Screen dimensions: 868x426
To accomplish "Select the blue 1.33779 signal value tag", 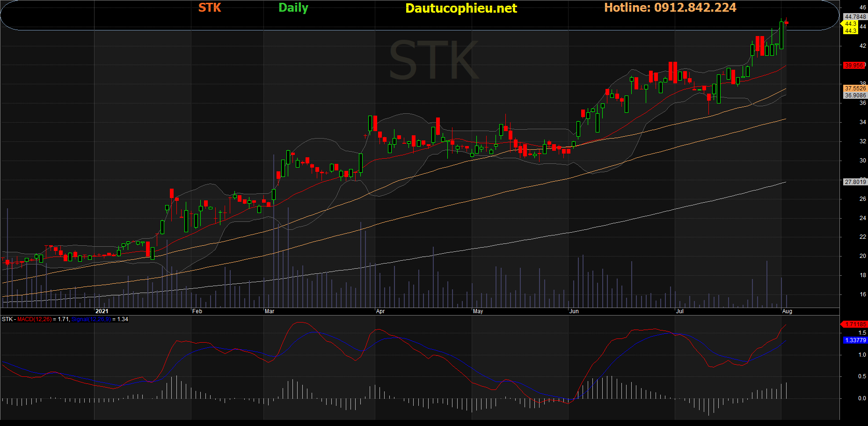I will coord(855,340).
